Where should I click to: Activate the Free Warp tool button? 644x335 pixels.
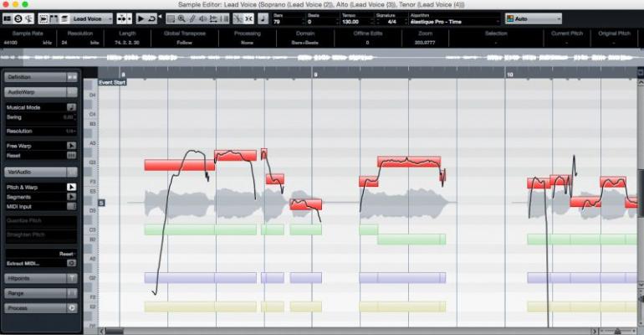[71, 146]
